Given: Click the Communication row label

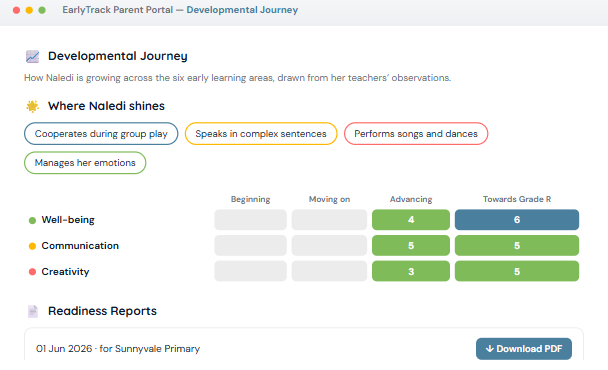Looking at the screenshot, I should 80,246.
